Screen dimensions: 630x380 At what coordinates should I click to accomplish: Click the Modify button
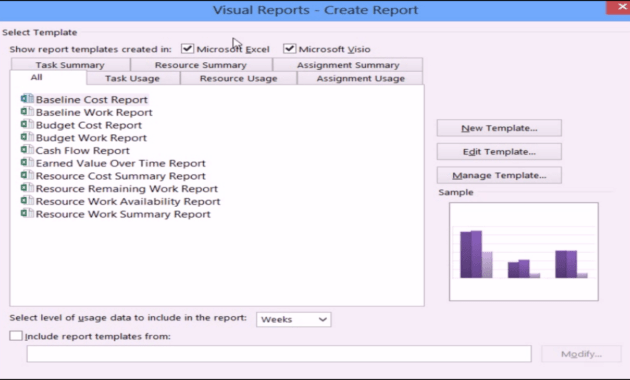581,354
